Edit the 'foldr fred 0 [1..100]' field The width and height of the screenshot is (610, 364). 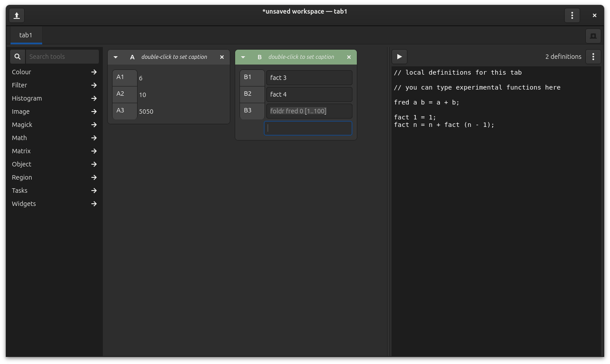tap(309, 111)
